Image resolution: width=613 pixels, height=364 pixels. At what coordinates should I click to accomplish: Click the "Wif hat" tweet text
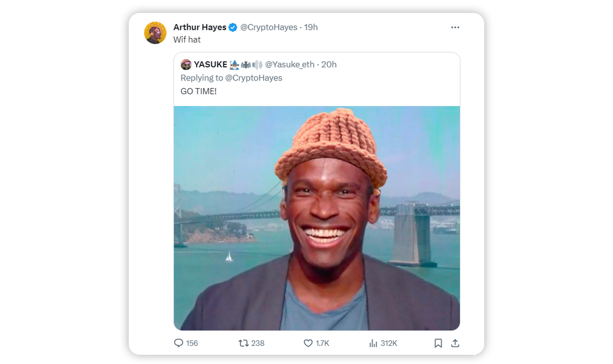click(187, 40)
